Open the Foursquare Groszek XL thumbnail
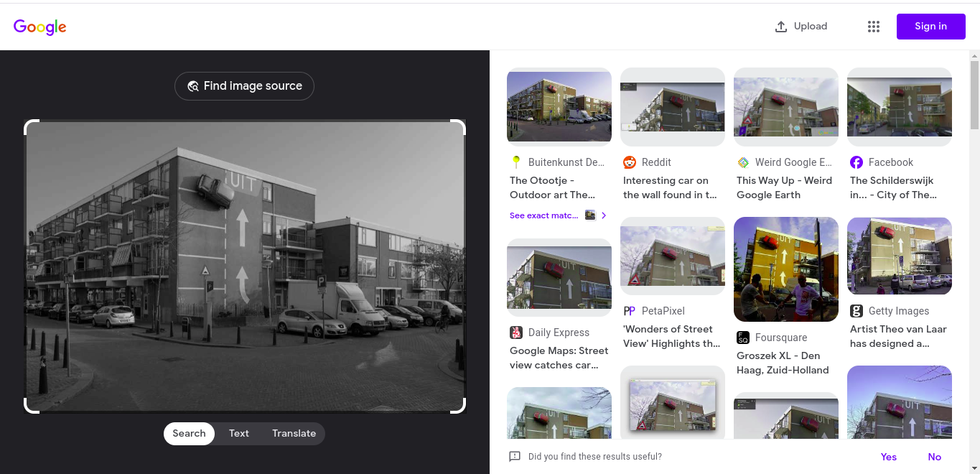 pyautogui.click(x=785, y=269)
